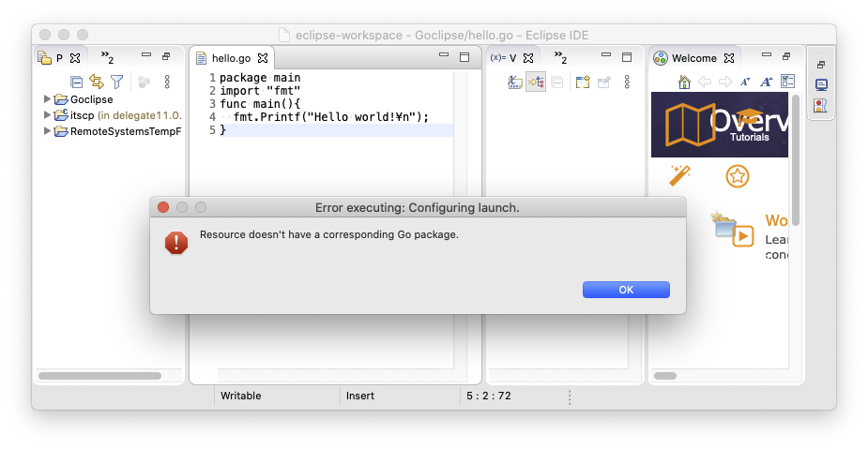The width and height of the screenshot is (868, 449).
Task: Expand the itscp project node
Action: pyautogui.click(x=47, y=115)
